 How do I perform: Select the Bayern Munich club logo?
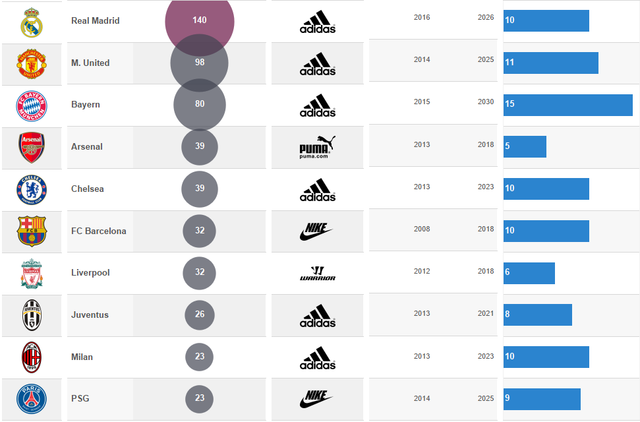[x=32, y=106]
